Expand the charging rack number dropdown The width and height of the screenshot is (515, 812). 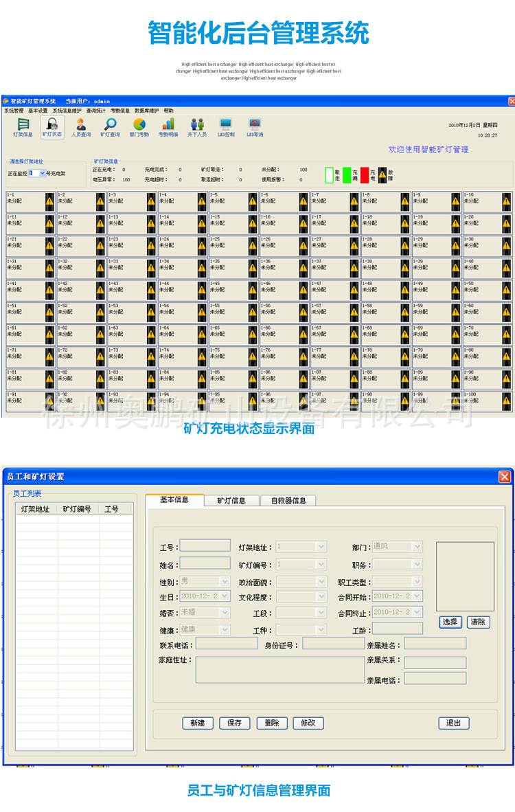point(43,174)
